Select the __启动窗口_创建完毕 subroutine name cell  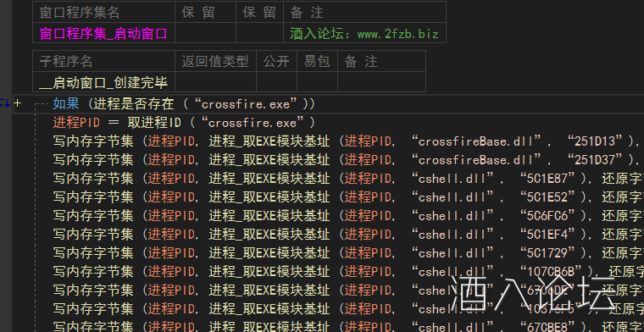[104, 82]
